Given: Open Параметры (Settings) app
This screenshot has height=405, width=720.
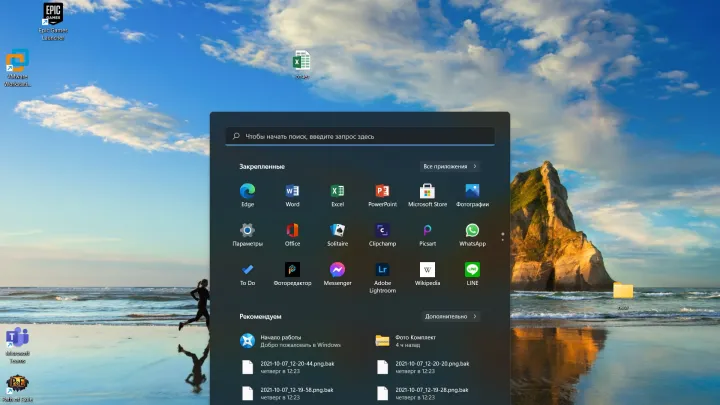Looking at the screenshot, I should [x=247, y=232].
